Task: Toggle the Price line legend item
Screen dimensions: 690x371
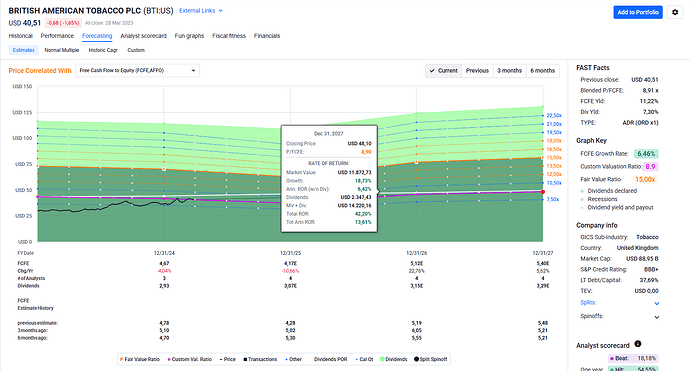Action: pos(228,359)
